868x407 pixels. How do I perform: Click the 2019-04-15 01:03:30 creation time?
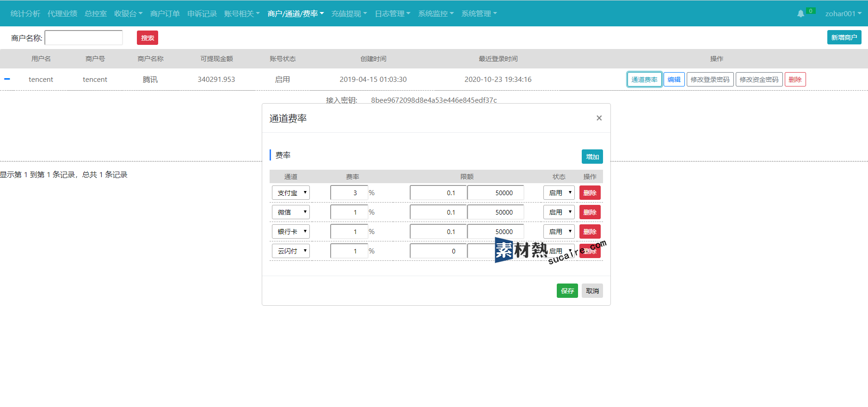pos(373,80)
